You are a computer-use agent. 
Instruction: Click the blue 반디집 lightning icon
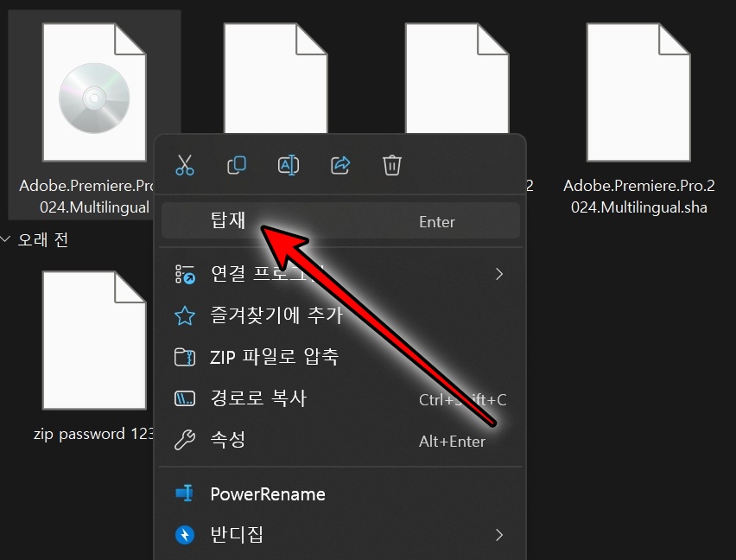[x=185, y=535]
